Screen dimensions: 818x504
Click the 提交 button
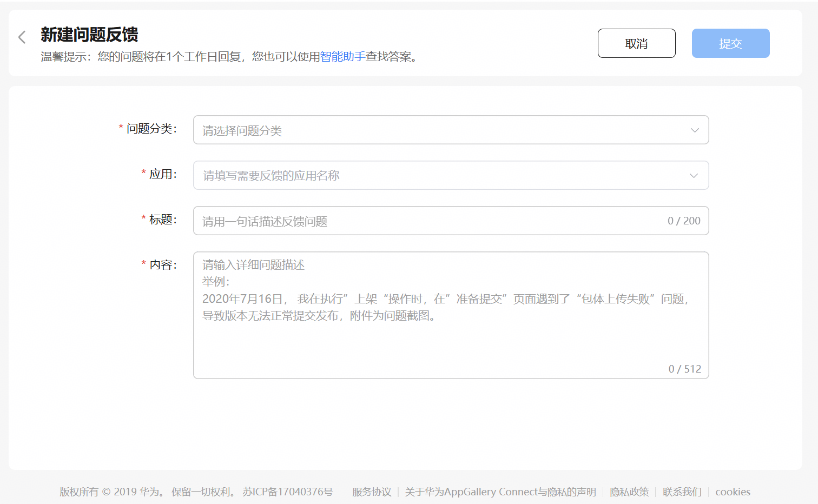tap(730, 43)
